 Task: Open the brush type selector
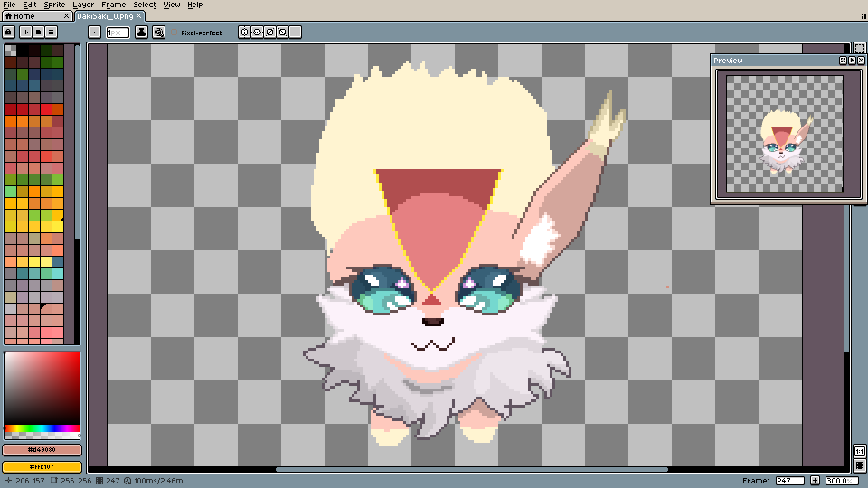click(x=94, y=32)
